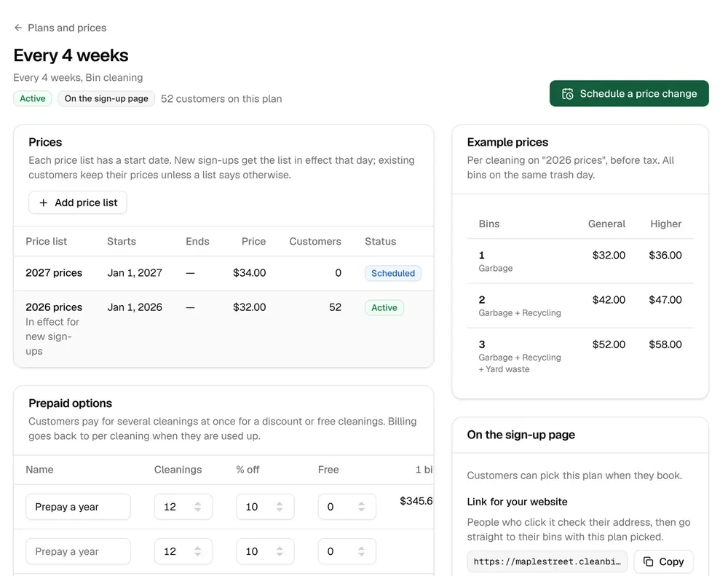Click the Scheduled status badge
Viewport: 728px width, 576px height.
pyautogui.click(x=393, y=273)
